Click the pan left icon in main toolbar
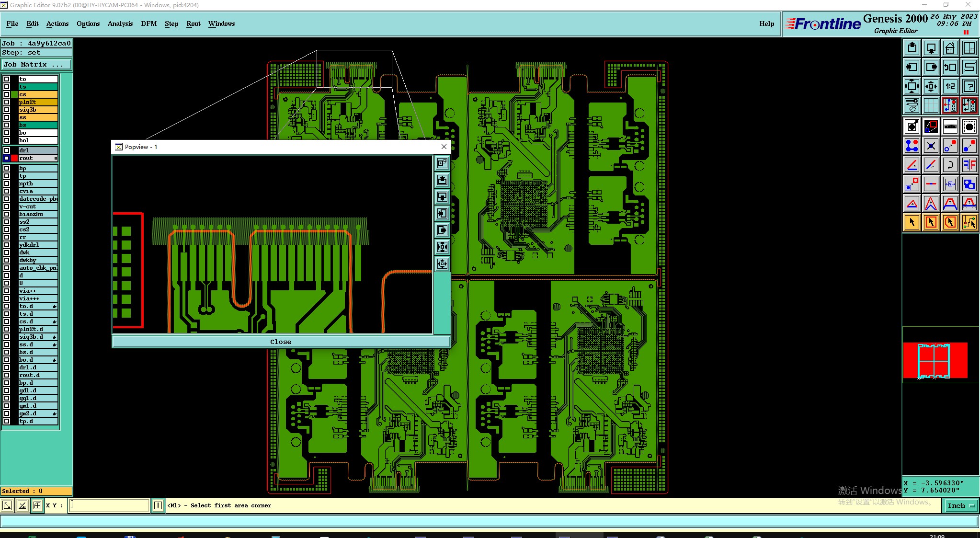Image resolution: width=980 pixels, height=538 pixels. 912,67
